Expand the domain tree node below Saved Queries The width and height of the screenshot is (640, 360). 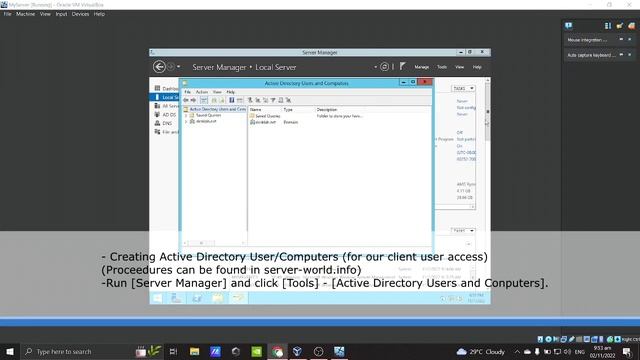coord(186,122)
